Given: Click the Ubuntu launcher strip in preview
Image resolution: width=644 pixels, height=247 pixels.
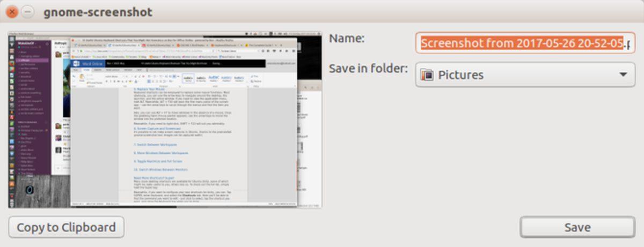Looking at the screenshot, I should (11, 118).
